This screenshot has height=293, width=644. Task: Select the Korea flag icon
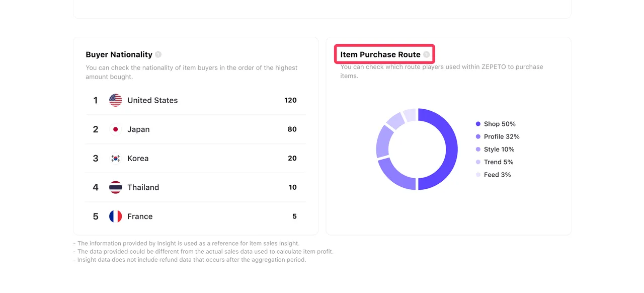115,159
